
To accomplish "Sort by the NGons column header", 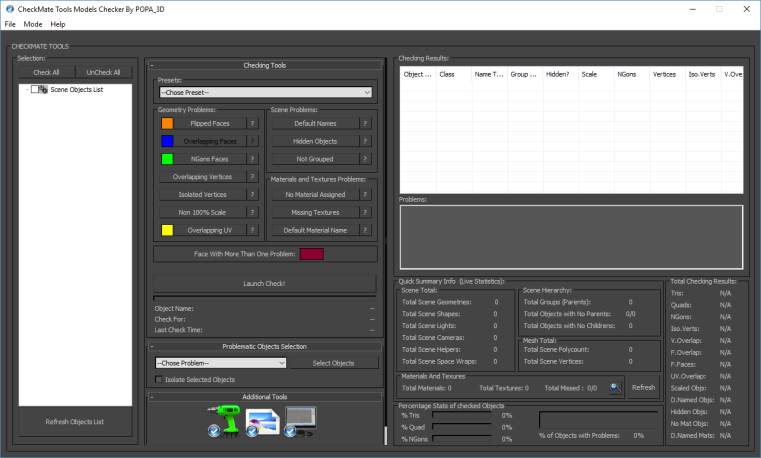I will point(632,74).
